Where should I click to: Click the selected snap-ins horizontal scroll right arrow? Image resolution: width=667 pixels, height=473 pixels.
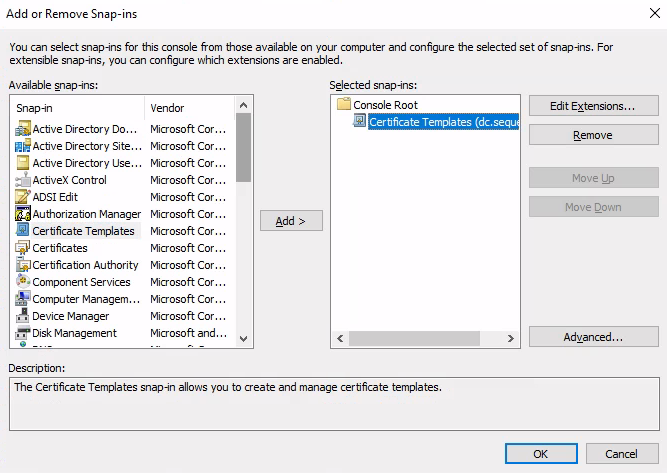[510, 339]
